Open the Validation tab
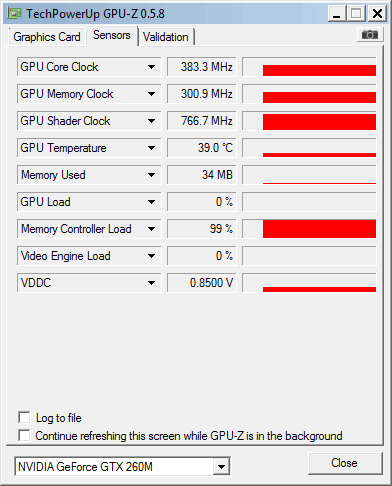This screenshot has height=486, width=392. click(166, 37)
